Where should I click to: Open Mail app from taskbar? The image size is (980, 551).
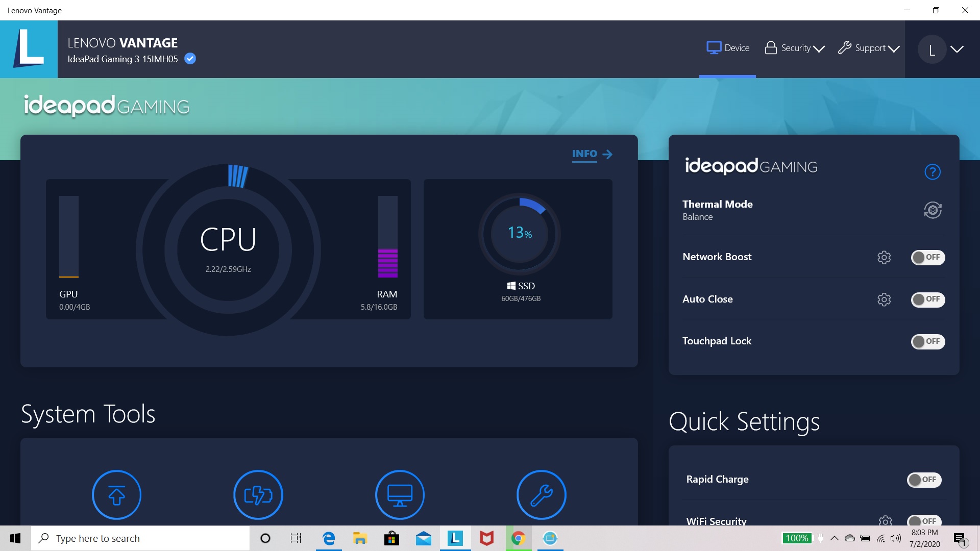[x=424, y=538]
